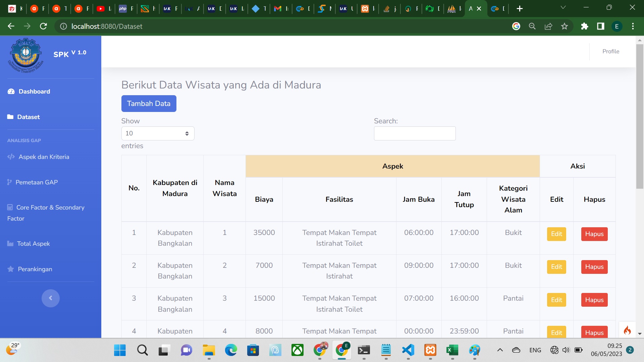The width and height of the screenshot is (644, 362).
Task: Click the Profile link in header
Action: [610, 51]
